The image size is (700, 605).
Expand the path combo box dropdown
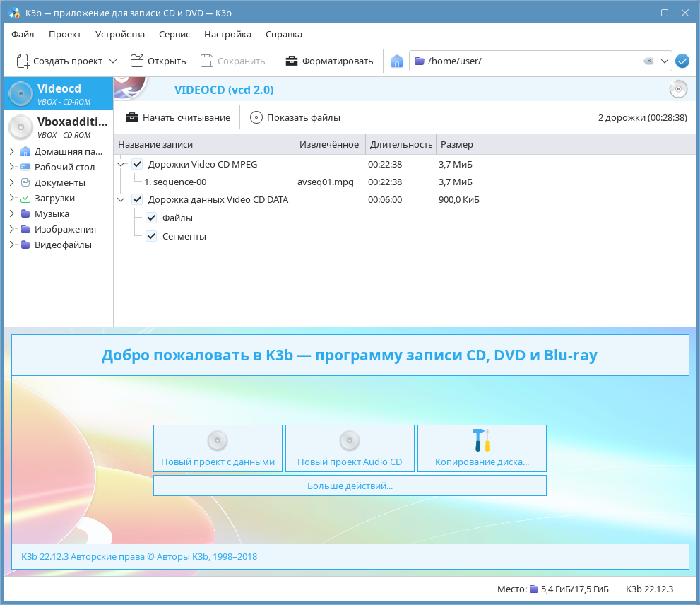pos(665,61)
